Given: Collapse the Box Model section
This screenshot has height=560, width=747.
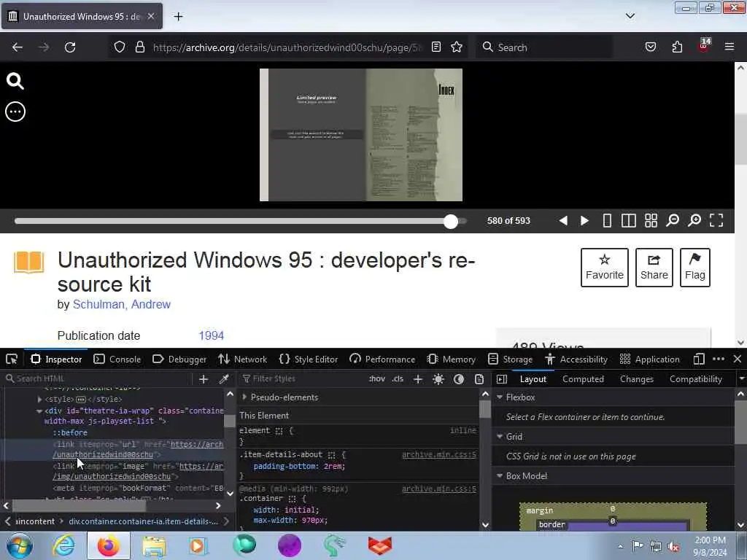Looking at the screenshot, I should [500, 476].
